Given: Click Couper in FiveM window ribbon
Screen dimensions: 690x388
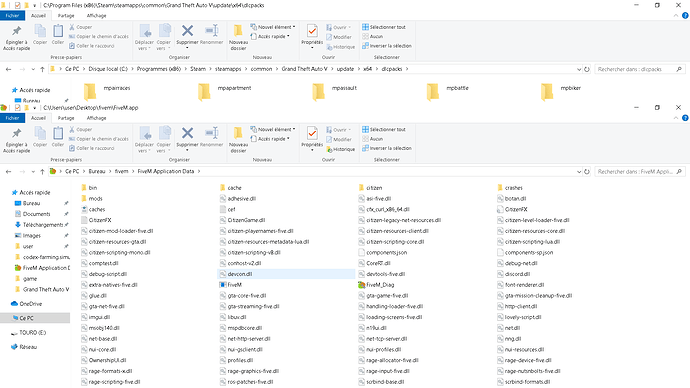Looking at the screenshot, I should tap(81, 129).
